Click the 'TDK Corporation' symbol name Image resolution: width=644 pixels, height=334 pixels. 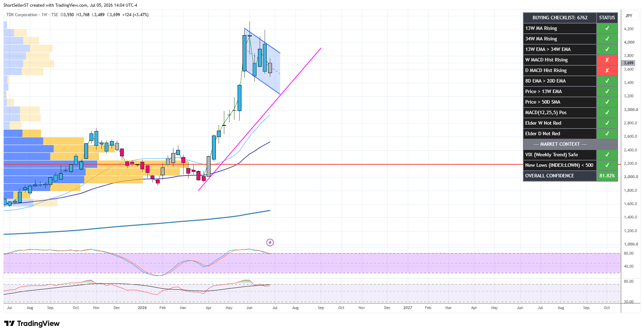[22, 15]
